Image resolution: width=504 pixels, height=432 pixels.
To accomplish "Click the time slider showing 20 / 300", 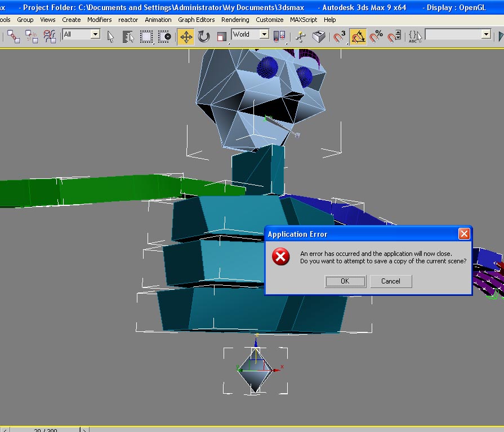I will point(45,430).
